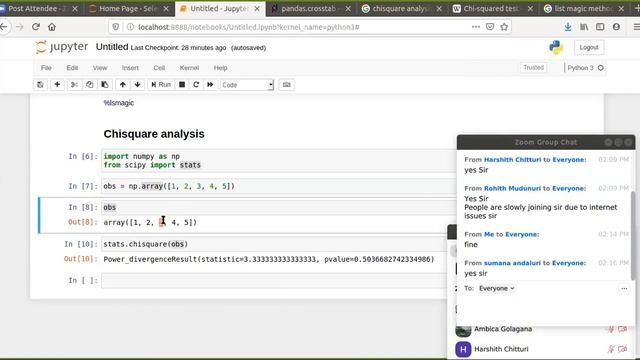The height and width of the screenshot is (360, 640).
Task: Insert a cell below with plus icon
Action: pos(57,84)
